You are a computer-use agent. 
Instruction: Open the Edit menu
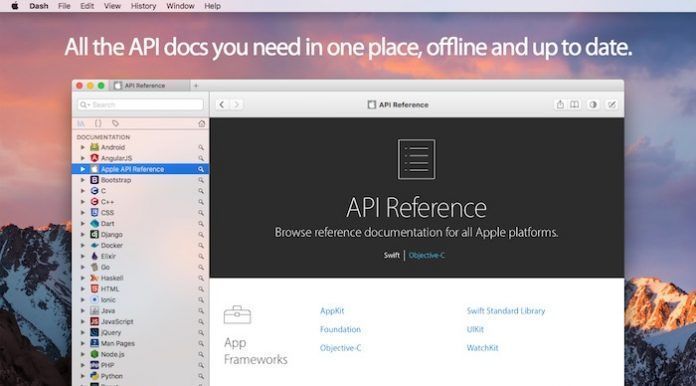[87, 6]
